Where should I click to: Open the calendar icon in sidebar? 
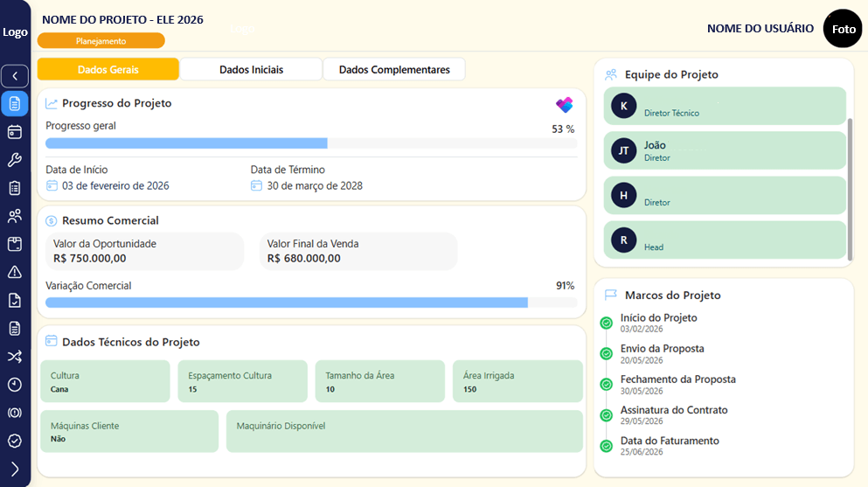pyautogui.click(x=15, y=132)
